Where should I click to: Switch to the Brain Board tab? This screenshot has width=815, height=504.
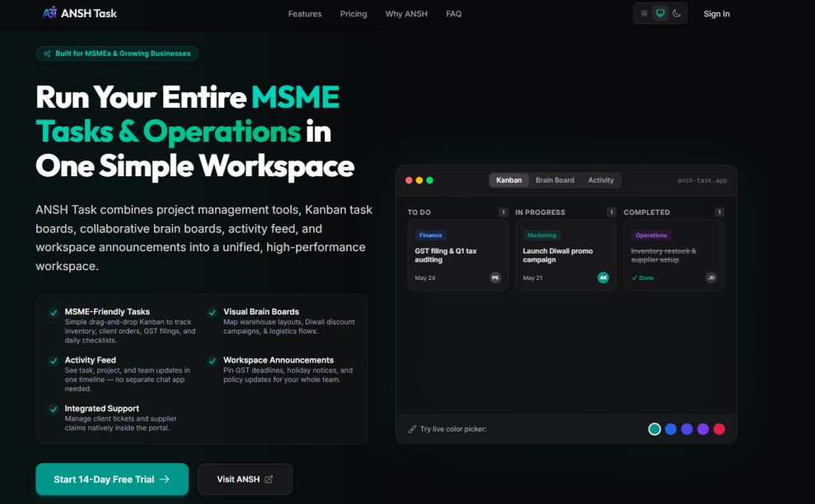[x=555, y=180]
